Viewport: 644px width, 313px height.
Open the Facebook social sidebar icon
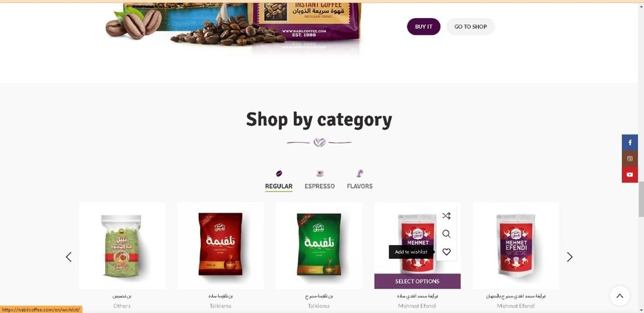pos(630,142)
